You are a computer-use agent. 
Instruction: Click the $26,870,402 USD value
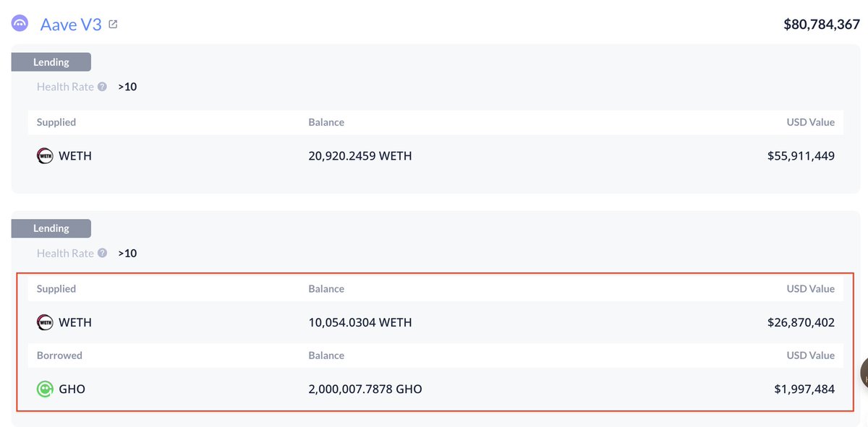pyautogui.click(x=801, y=322)
